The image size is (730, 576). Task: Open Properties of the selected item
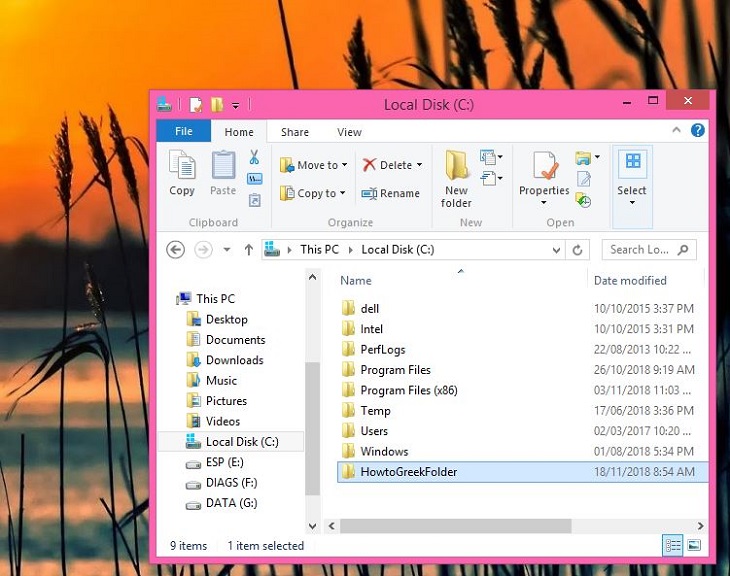544,174
